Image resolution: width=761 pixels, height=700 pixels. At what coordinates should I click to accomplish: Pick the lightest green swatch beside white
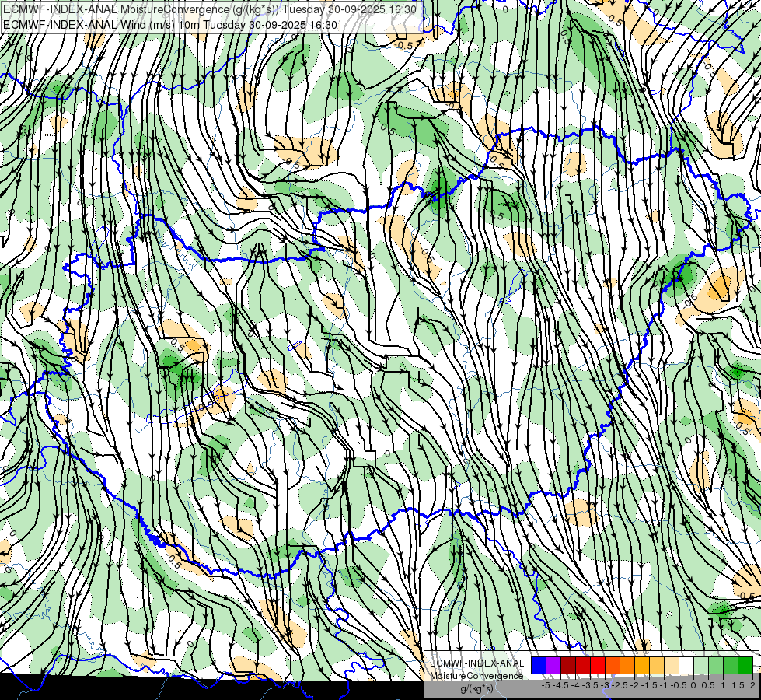(x=700, y=666)
